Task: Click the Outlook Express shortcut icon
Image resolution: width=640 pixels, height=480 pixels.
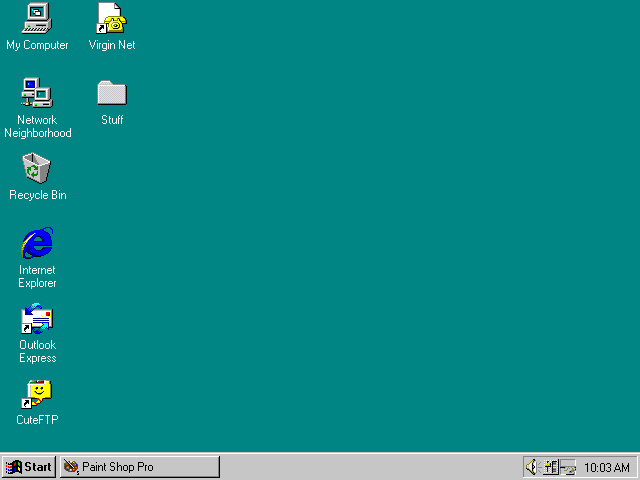Action: pos(37,319)
